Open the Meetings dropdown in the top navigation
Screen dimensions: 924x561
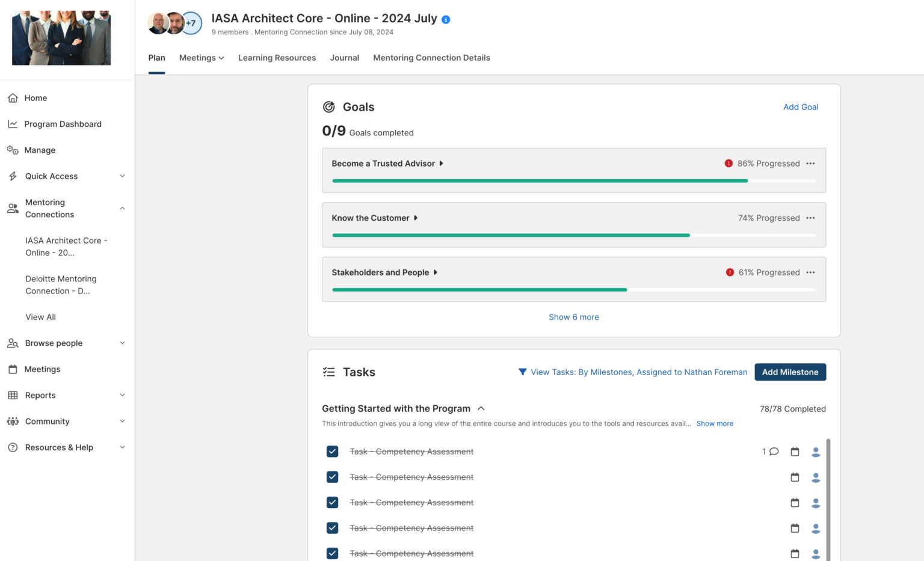[201, 57]
